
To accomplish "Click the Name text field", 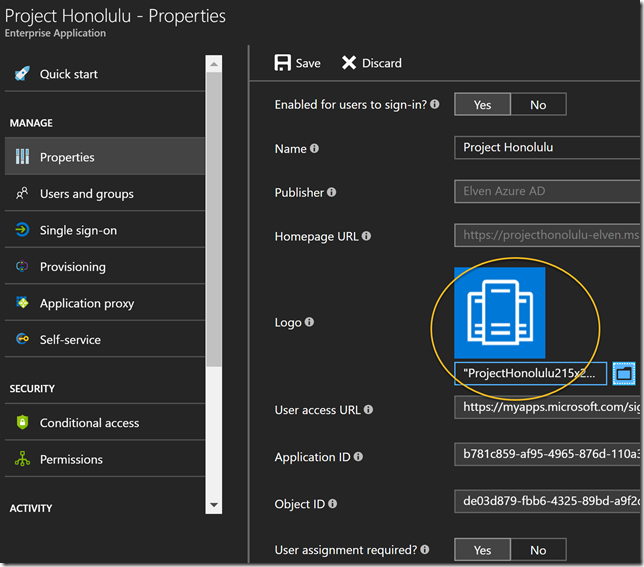I will click(x=546, y=148).
